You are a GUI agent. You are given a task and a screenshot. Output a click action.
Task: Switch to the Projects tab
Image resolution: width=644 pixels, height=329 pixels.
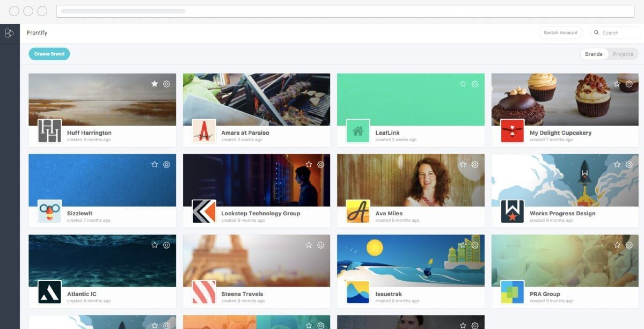623,54
